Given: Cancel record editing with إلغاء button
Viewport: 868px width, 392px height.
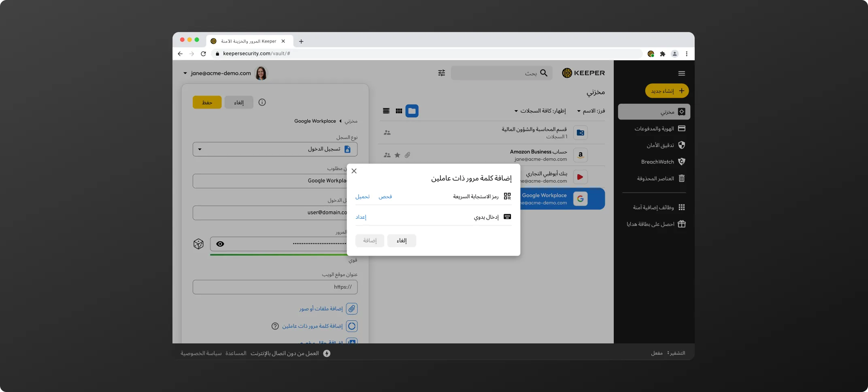Looking at the screenshot, I should [x=239, y=102].
